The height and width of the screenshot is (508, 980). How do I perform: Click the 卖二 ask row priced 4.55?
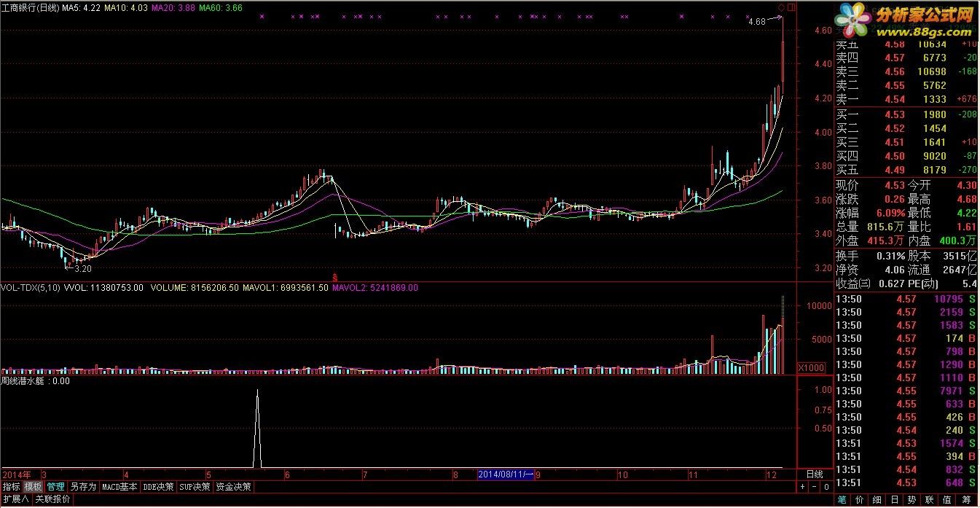pos(906,85)
